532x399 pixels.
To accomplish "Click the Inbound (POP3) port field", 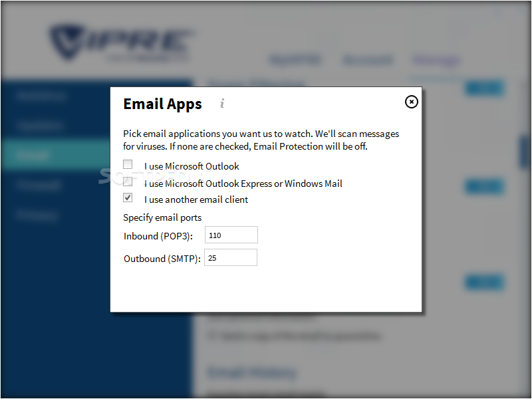I will coord(231,235).
